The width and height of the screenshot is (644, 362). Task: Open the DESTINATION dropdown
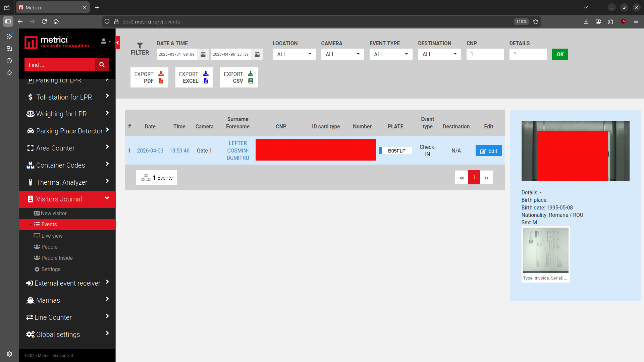[x=439, y=54]
